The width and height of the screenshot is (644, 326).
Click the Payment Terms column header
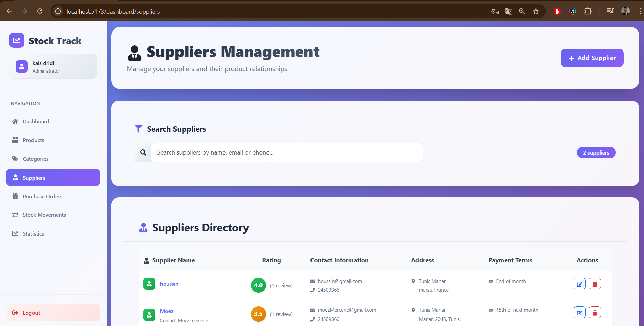(510, 260)
